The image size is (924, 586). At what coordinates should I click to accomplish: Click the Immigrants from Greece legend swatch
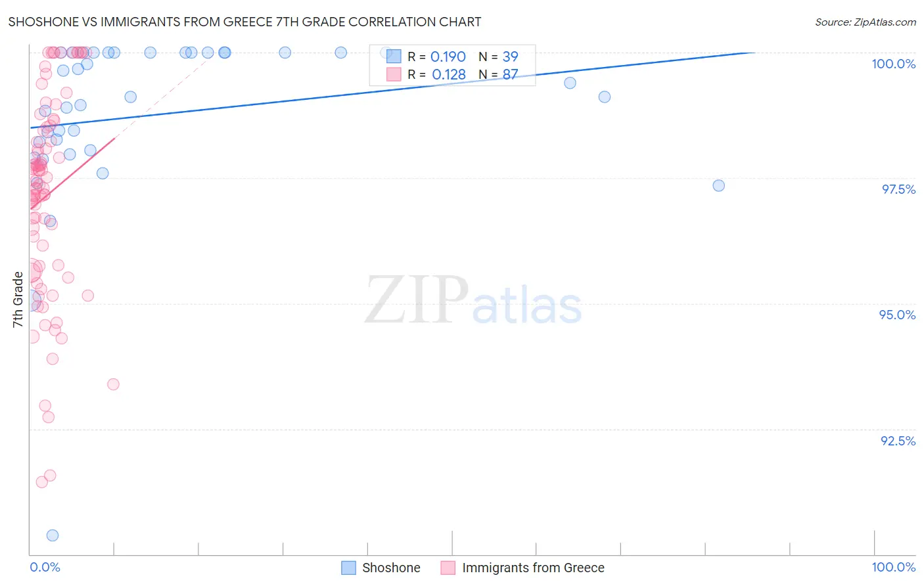coord(448,568)
